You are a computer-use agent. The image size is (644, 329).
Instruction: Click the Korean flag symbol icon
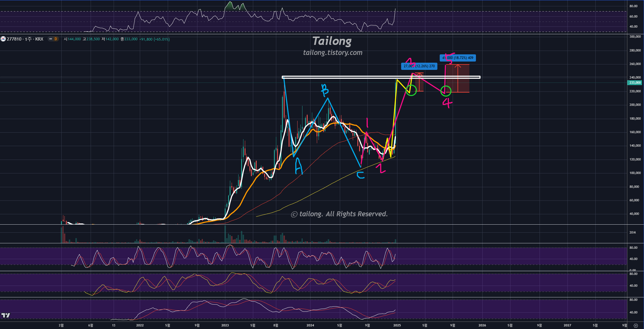(3, 39)
